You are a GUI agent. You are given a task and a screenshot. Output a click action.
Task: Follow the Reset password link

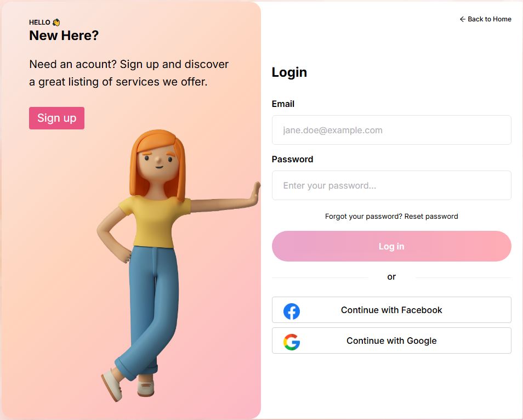[431, 217]
